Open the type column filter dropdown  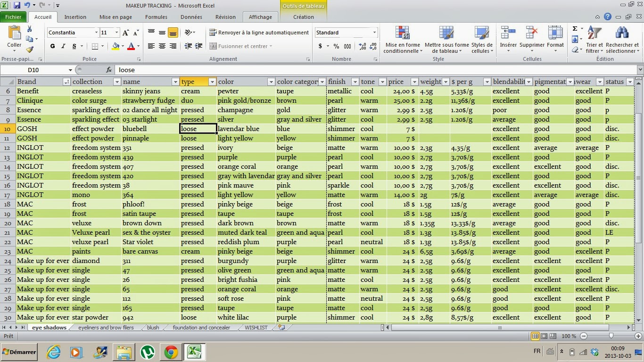(212, 82)
